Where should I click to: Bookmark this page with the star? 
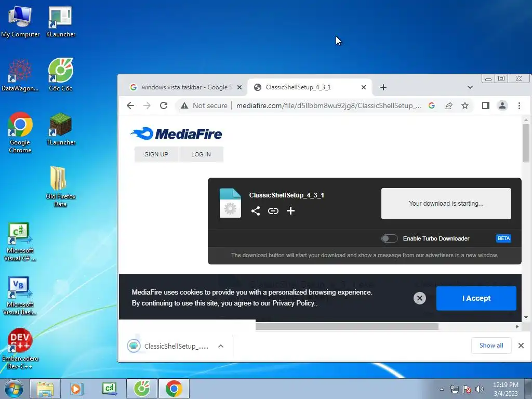(465, 105)
